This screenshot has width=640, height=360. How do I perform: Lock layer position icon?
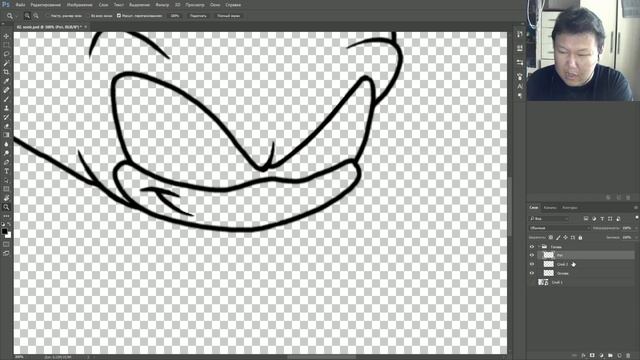coord(565,237)
